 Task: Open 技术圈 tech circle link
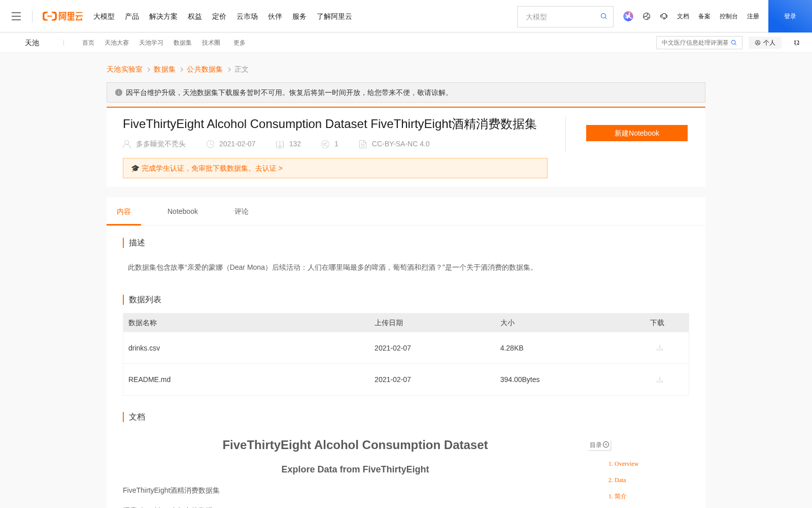(x=211, y=43)
